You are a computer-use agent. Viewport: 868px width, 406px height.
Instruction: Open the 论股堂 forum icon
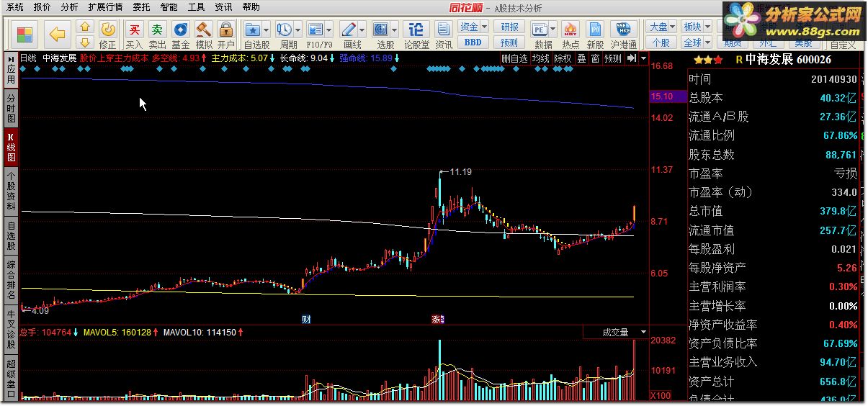[x=416, y=30]
